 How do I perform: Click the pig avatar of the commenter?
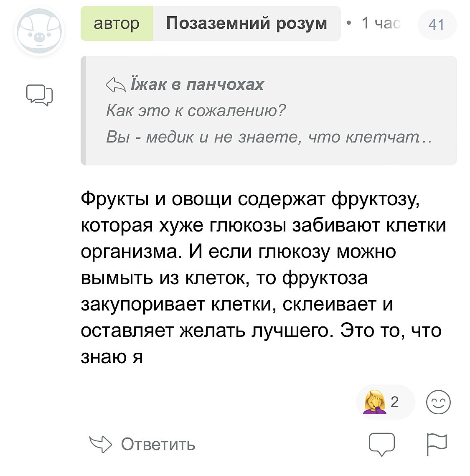(x=39, y=32)
